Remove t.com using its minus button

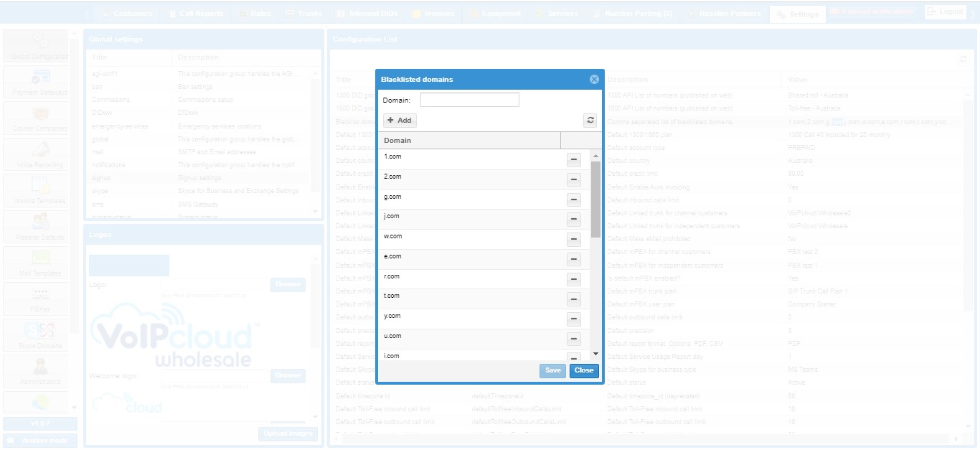[574, 299]
